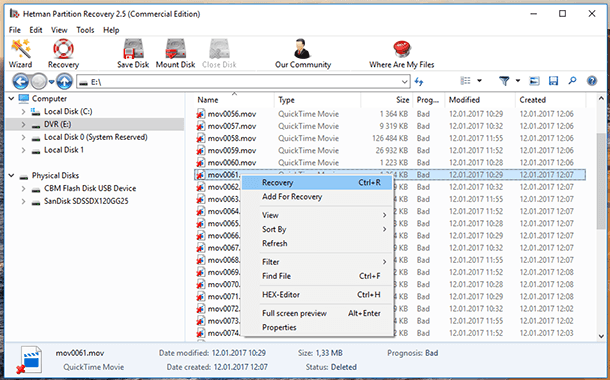Expand SanDisk SDSSDX120GG25 node
Image resolution: width=610 pixels, height=380 pixels.
23,202
